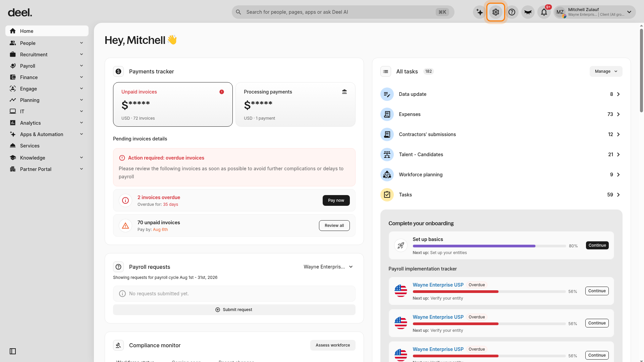Viewport: 644px width, 362px height.
Task: Open Knowledge in the sidebar
Action: (47, 158)
